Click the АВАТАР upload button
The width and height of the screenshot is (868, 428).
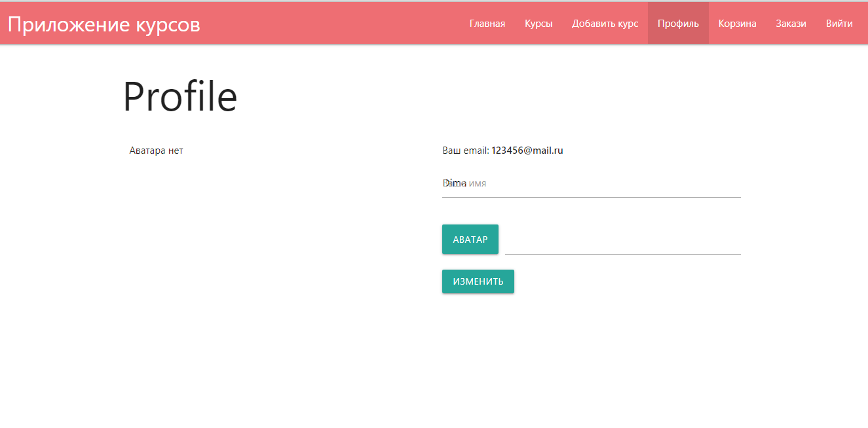[470, 239]
